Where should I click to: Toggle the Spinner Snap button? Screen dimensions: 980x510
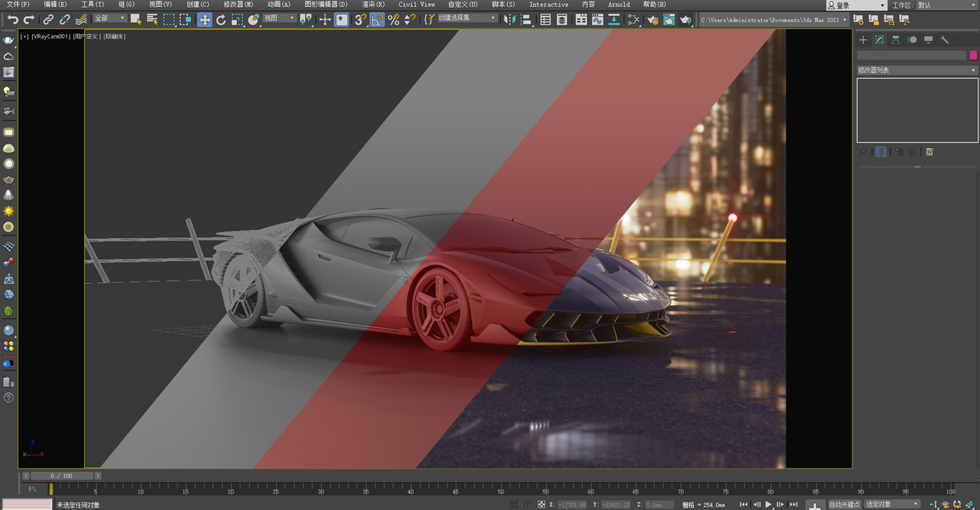pos(409,20)
